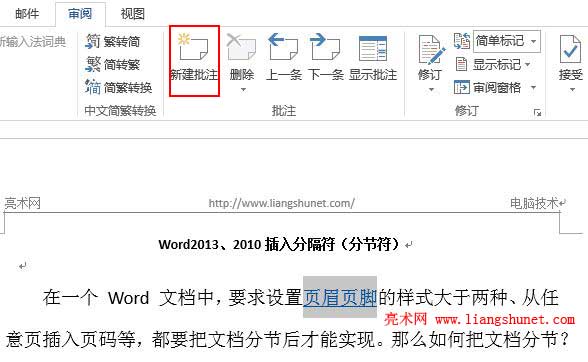This screenshot has height=362, width=588.
Task: Click 删除 comment icon
Action: click(x=242, y=47)
